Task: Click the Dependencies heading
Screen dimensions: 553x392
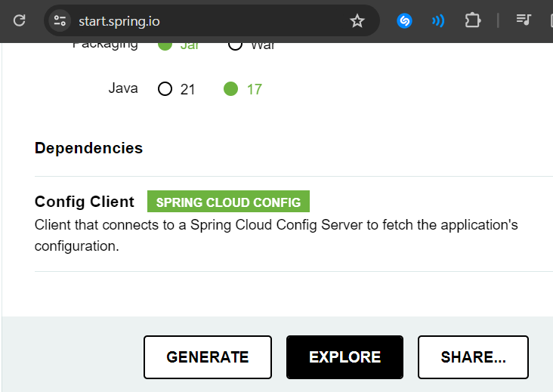Action: (88, 148)
